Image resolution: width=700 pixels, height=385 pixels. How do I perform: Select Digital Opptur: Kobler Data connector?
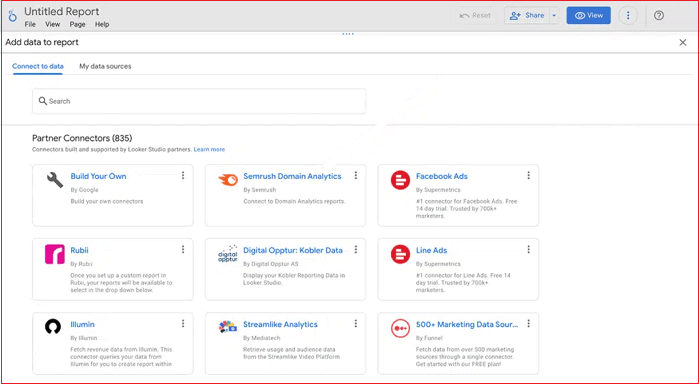coord(293,251)
